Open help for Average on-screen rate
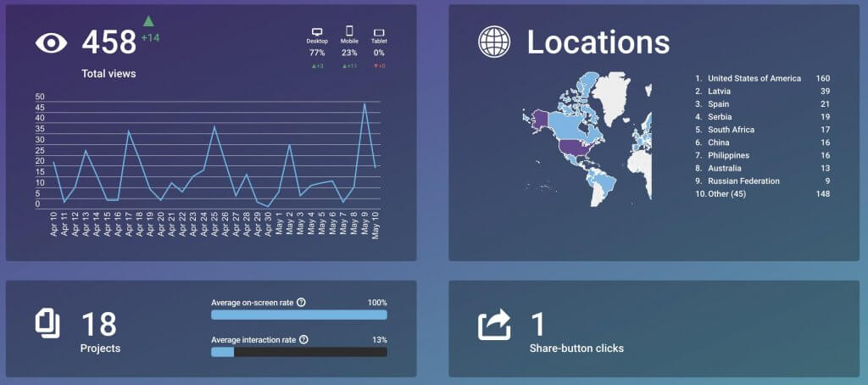Image resolution: width=868 pixels, height=385 pixels. pyautogui.click(x=301, y=303)
